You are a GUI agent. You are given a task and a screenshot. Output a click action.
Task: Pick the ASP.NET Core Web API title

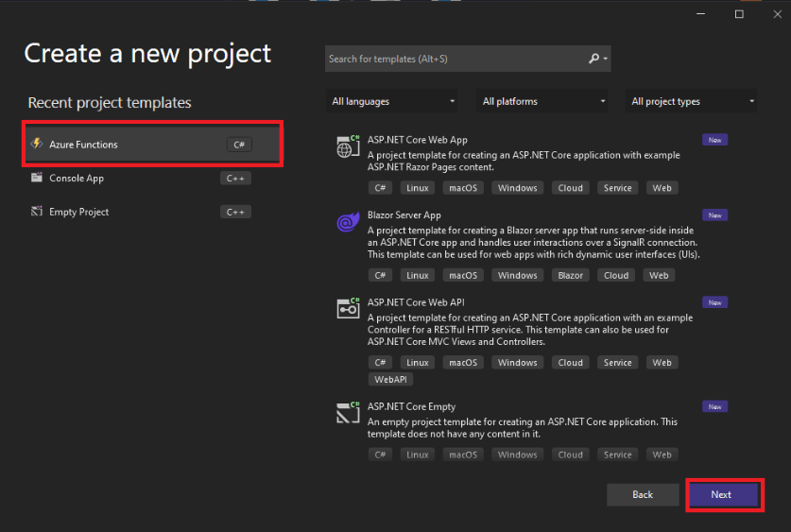point(416,302)
